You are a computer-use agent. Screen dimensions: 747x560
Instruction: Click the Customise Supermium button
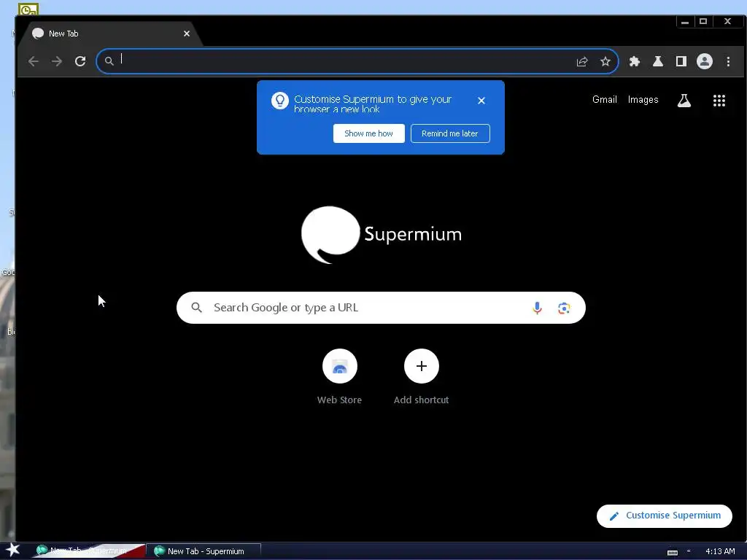(x=664, y=516)
